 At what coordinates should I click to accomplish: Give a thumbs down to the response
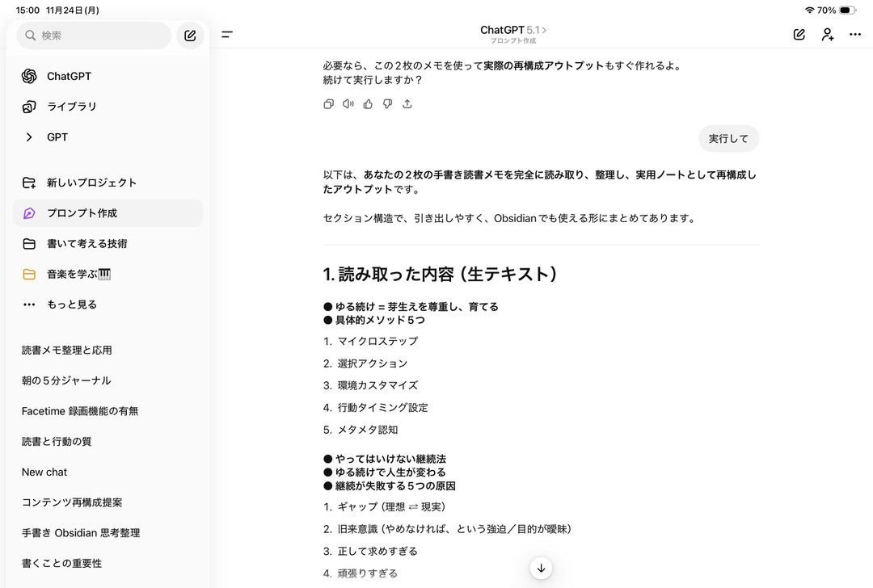pyautogui.click(x=387, y=104)
